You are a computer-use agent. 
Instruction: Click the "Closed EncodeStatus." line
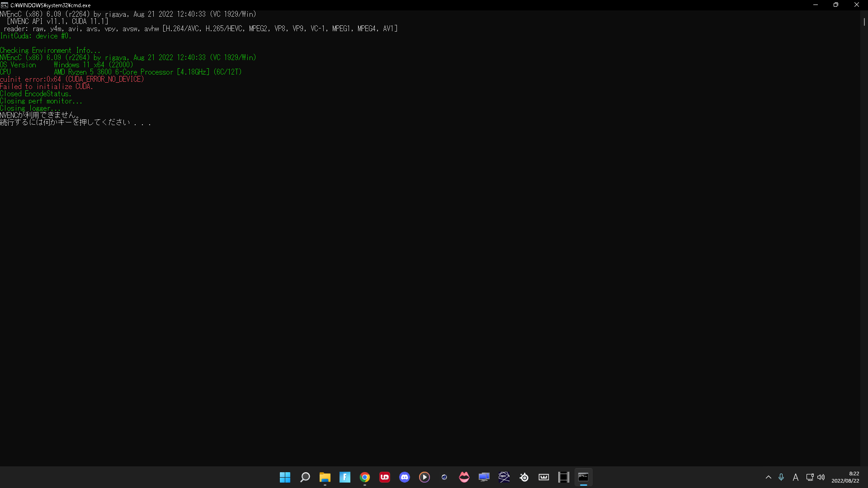[36, 94]
